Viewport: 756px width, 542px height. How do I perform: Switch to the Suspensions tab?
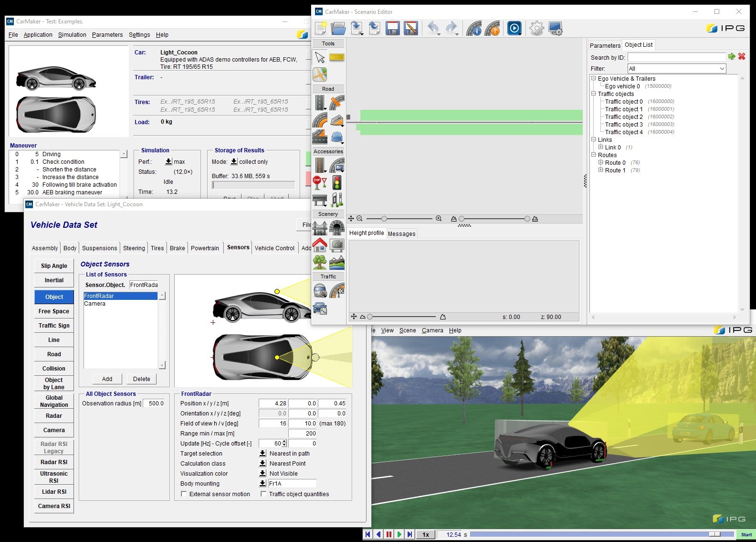point(99,248)
